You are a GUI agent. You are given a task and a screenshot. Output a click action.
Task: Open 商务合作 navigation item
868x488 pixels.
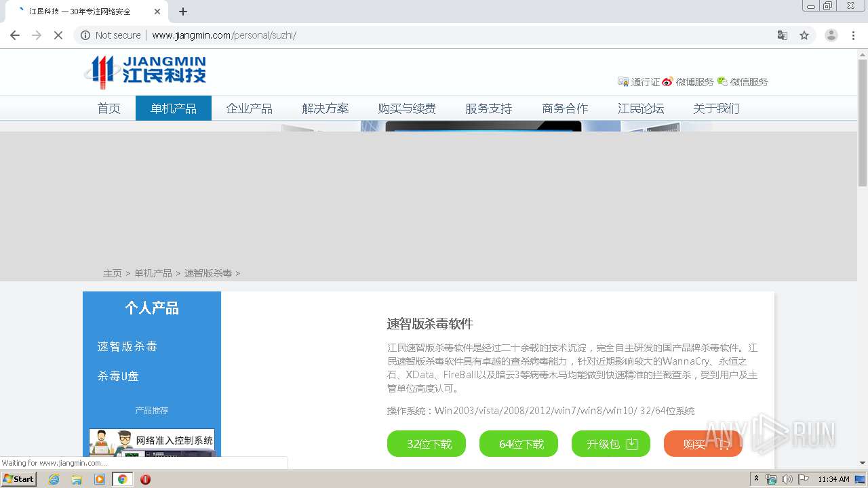[x=565, y=108]
